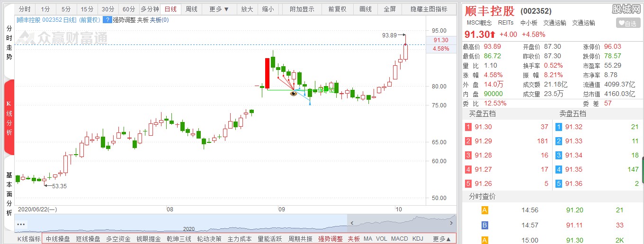Click the B badge at 14:57 trade

[x=484, y=225]
